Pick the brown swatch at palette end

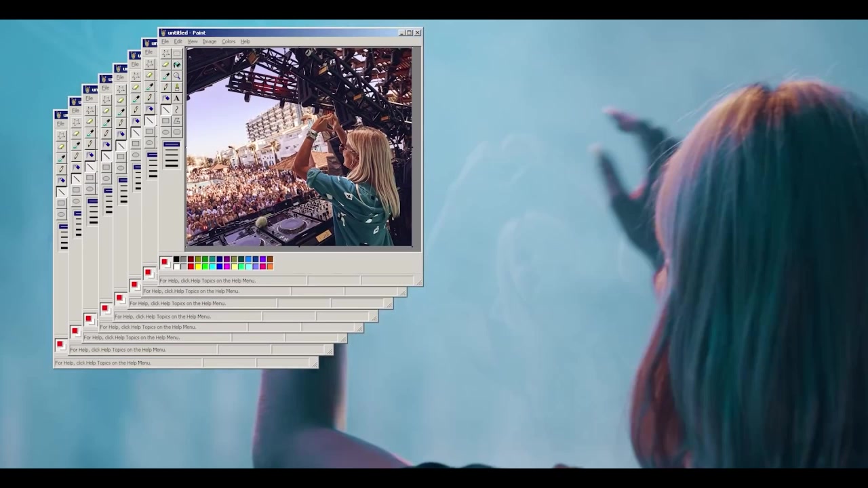pos(270,259)
